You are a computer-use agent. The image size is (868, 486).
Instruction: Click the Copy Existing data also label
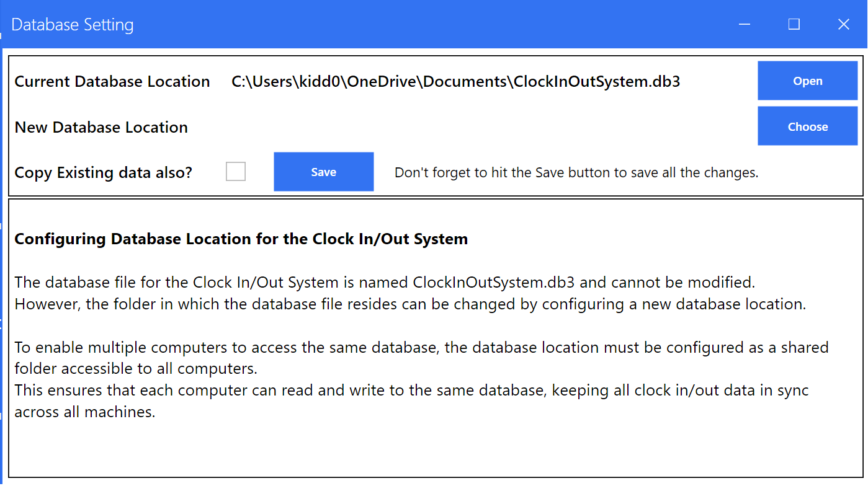102,172
